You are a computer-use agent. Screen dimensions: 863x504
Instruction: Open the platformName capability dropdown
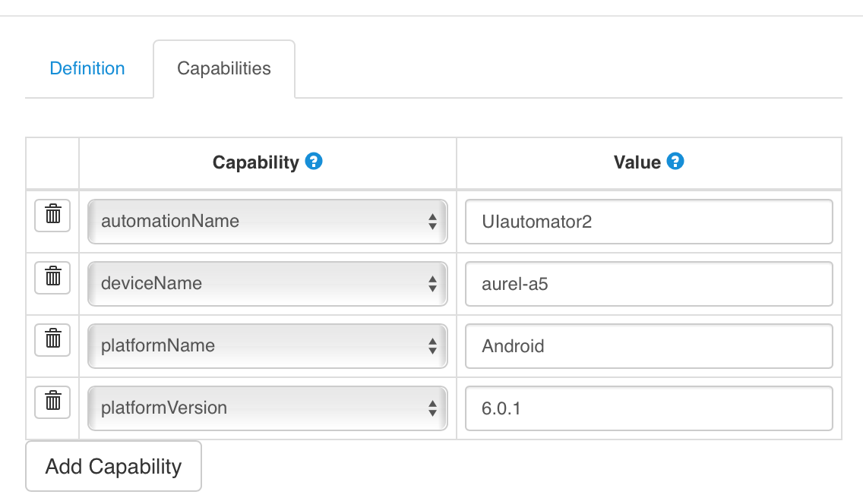click(x=267, y=345)
